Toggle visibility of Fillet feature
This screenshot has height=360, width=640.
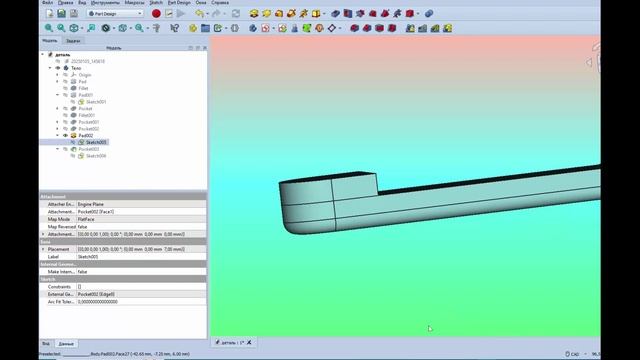(65, 88)
